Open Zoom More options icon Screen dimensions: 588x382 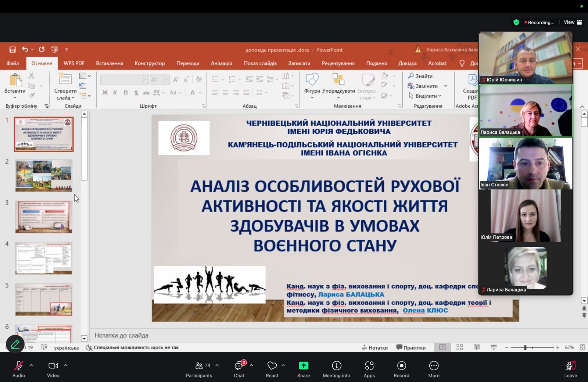434,365
